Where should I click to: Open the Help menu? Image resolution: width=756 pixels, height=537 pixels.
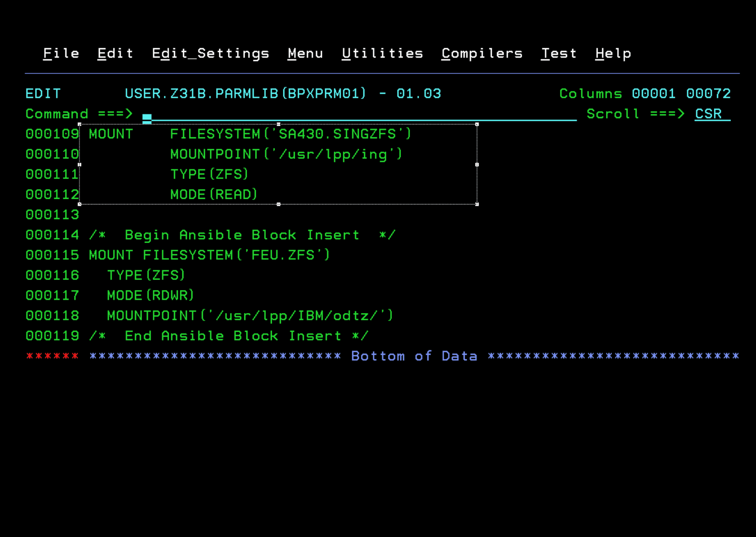pyautogui.click(x=613, y=53)
